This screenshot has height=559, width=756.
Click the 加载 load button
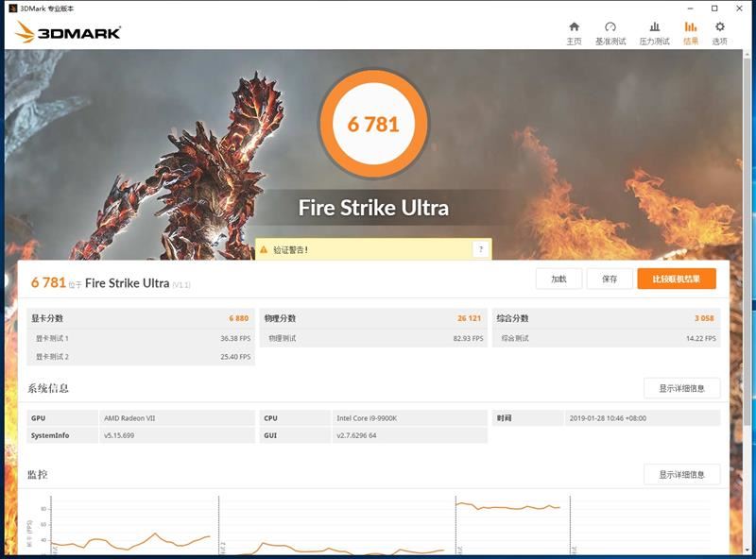tap(558, 279)
